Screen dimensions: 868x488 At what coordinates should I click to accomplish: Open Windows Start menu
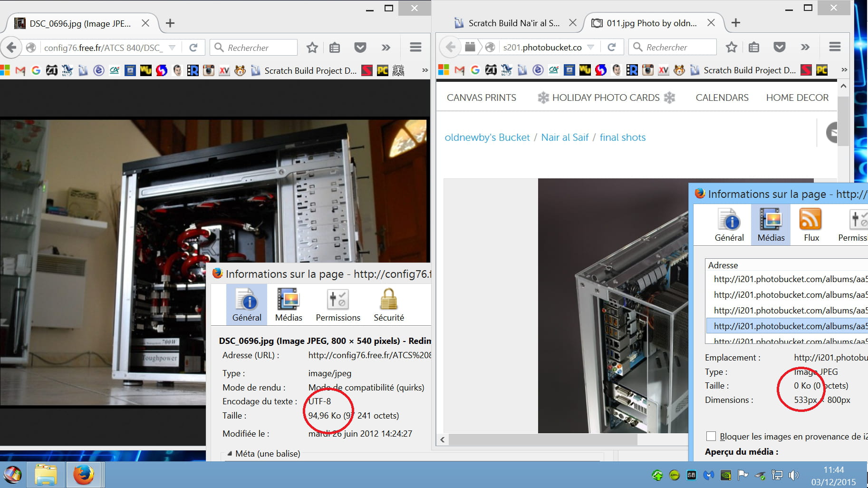coord(13,474)
